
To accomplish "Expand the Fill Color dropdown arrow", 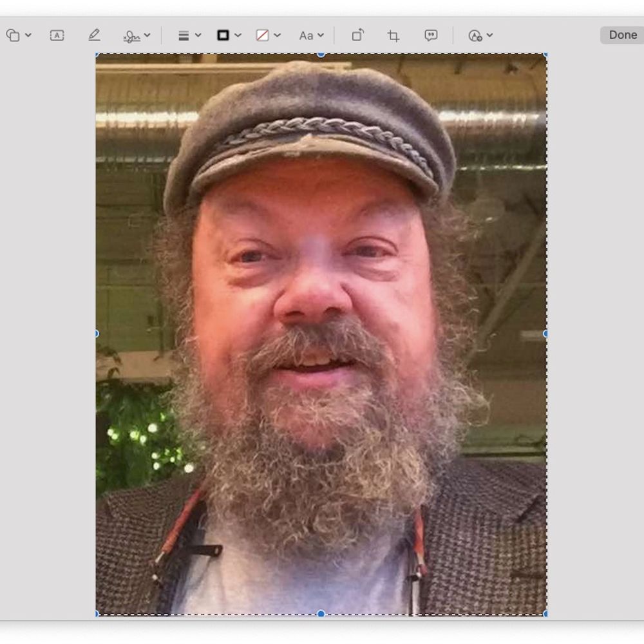I will (277, 35).
